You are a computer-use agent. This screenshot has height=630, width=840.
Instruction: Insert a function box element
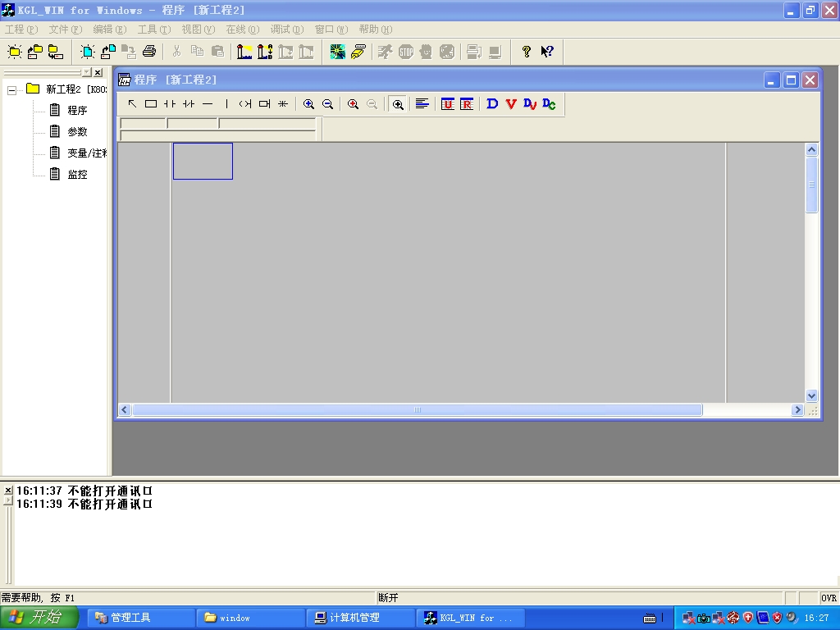click(x=264, y=104)
